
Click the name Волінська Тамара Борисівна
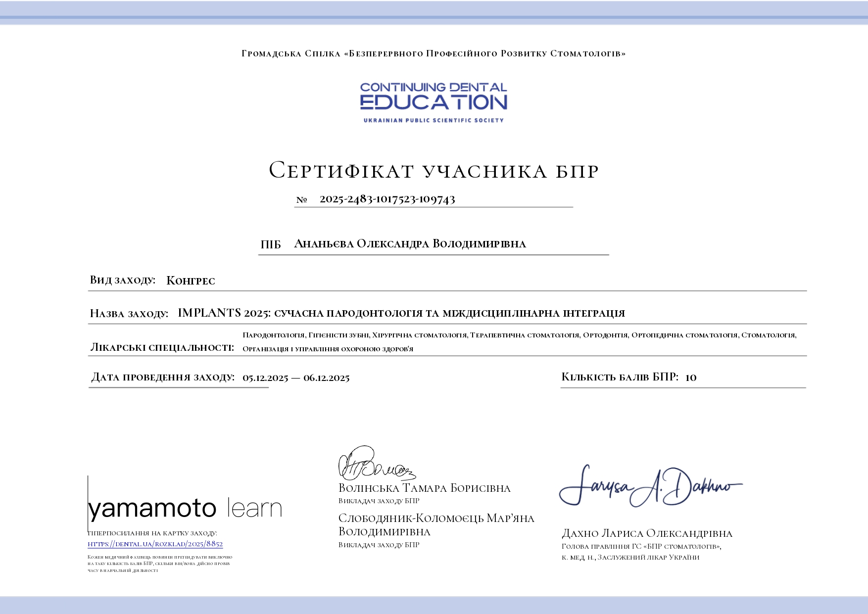click(424, 488)
